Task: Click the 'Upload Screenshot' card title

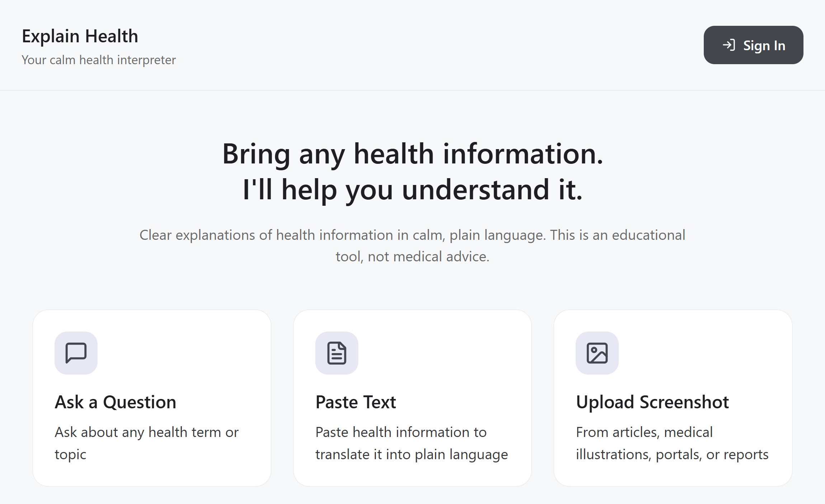Action: pos(652,402)
